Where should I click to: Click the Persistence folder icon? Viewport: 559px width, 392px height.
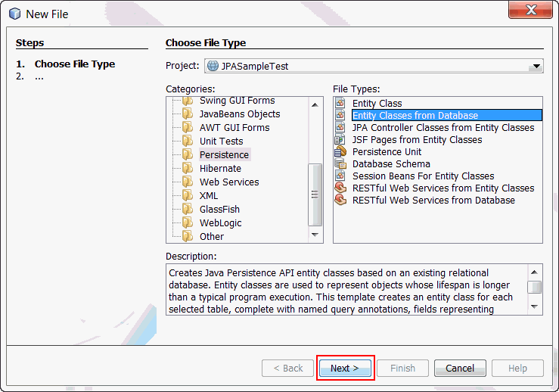point(188,154)
